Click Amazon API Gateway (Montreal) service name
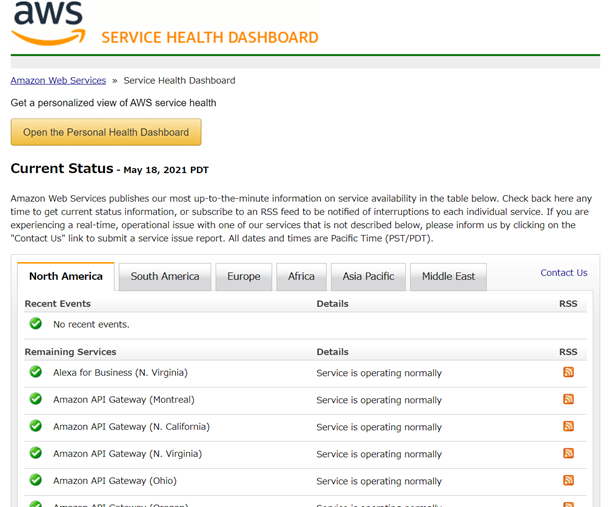Screen dimensions: 612x507 click(124, 400)
